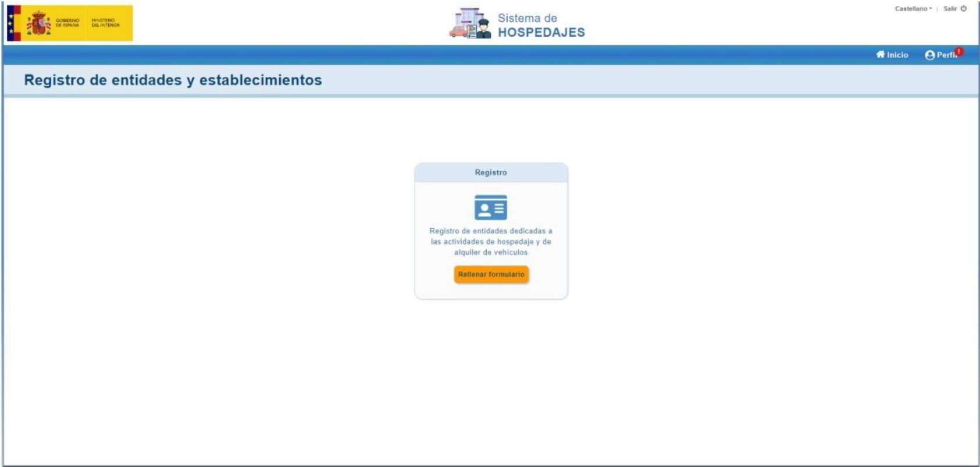The height and width of the screenshot is (467, 980).
Task: Click the Salir logout link
Action: coord(950,9)
